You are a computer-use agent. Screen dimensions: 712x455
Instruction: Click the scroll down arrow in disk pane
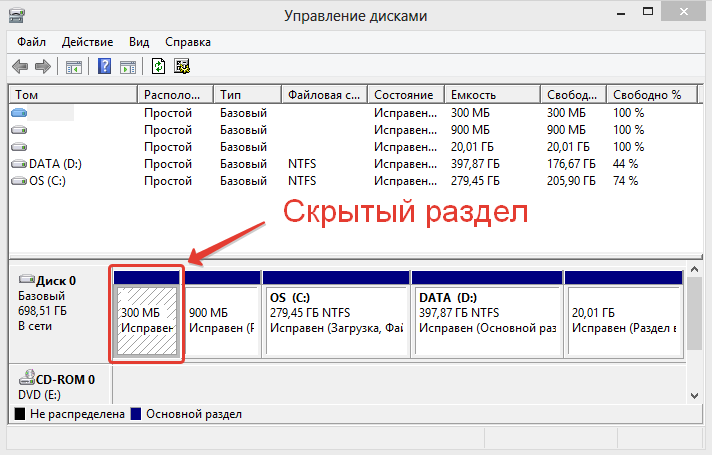click(694, 396)
